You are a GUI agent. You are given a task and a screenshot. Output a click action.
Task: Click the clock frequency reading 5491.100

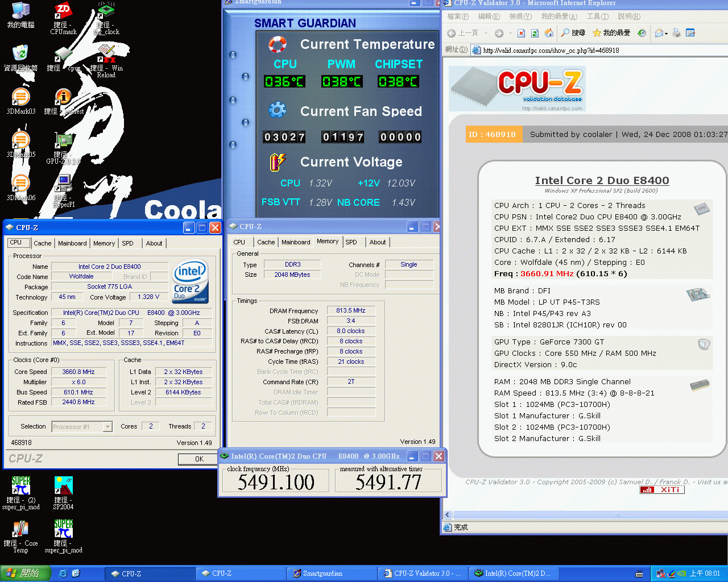click(276, 483)
